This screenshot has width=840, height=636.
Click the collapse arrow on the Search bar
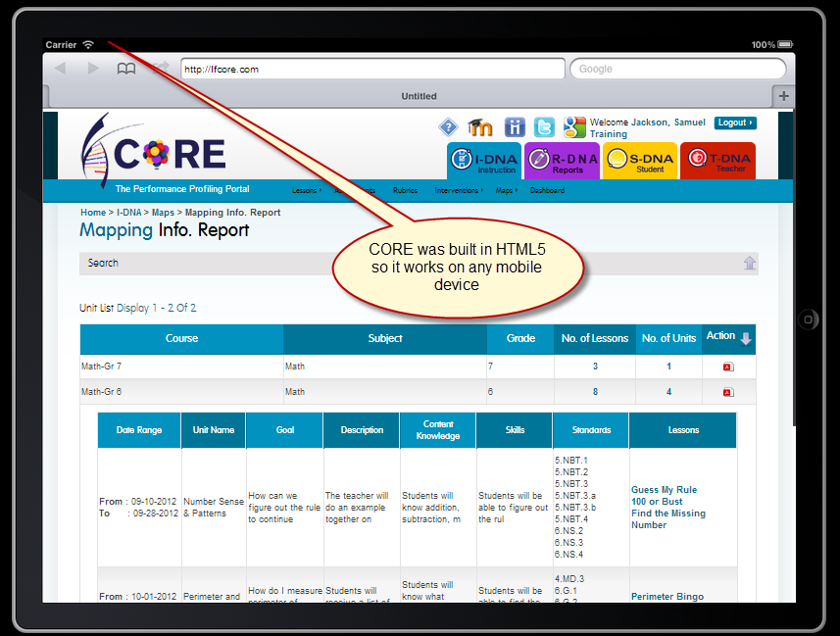tap(750, 264)
